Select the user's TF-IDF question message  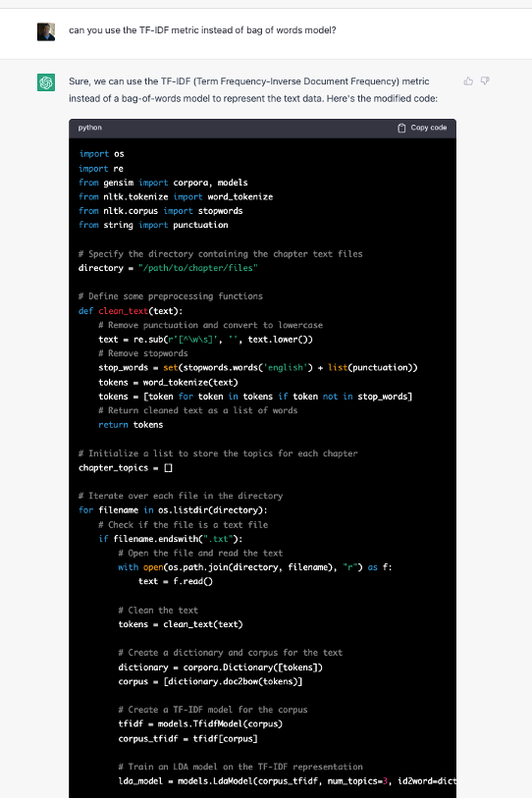[202, 30]
